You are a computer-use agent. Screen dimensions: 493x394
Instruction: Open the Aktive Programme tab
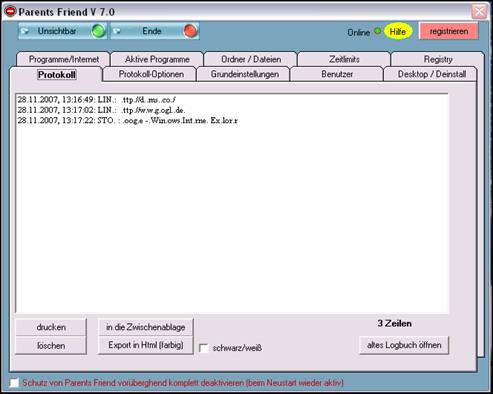pos(157,59)
